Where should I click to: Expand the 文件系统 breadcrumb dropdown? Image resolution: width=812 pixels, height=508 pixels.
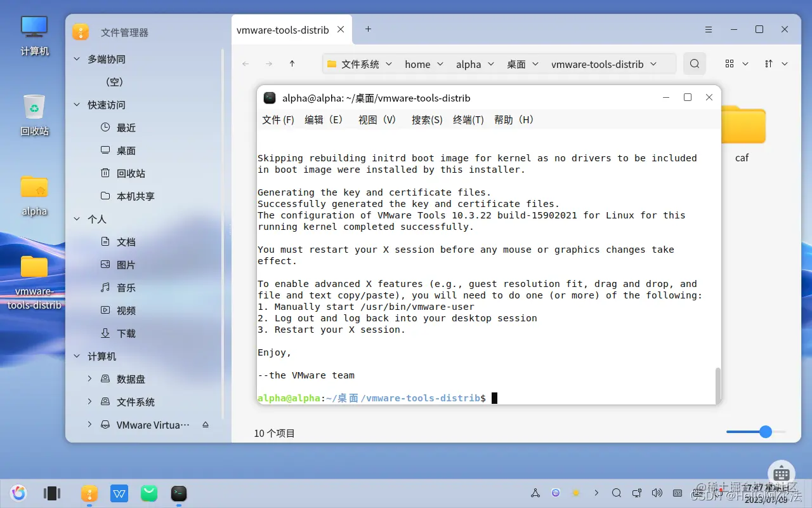click(389, 63)
